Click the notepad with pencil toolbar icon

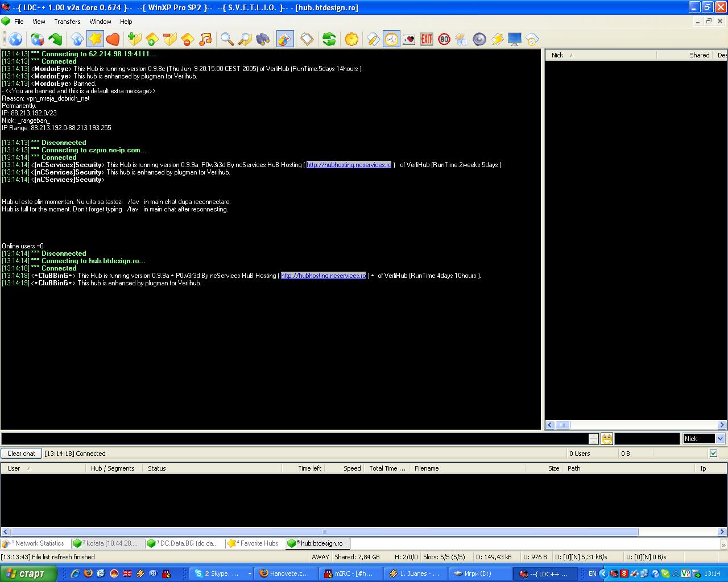click(x=374, y=39)
